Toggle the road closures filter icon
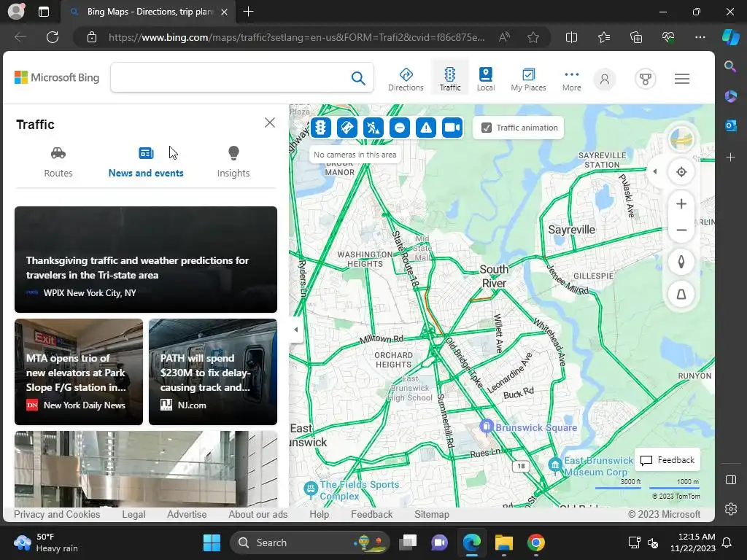Image resolution: width=747 pixels, height=560 pixels. tap(347, 128)
